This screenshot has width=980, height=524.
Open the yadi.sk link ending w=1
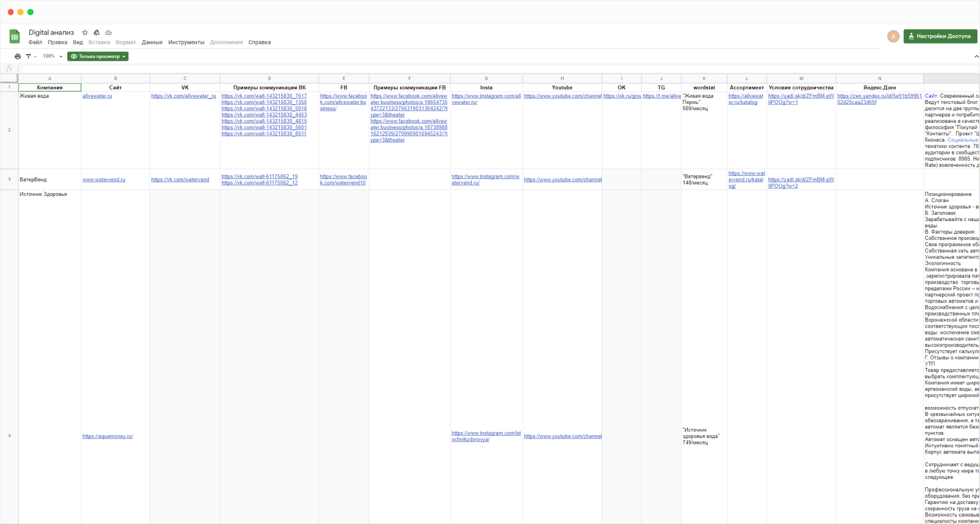(x=801, y=99)
